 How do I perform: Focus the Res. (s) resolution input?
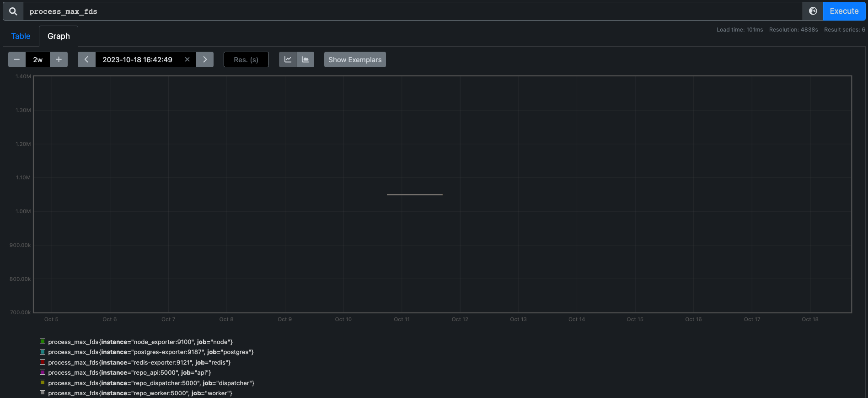246,59
